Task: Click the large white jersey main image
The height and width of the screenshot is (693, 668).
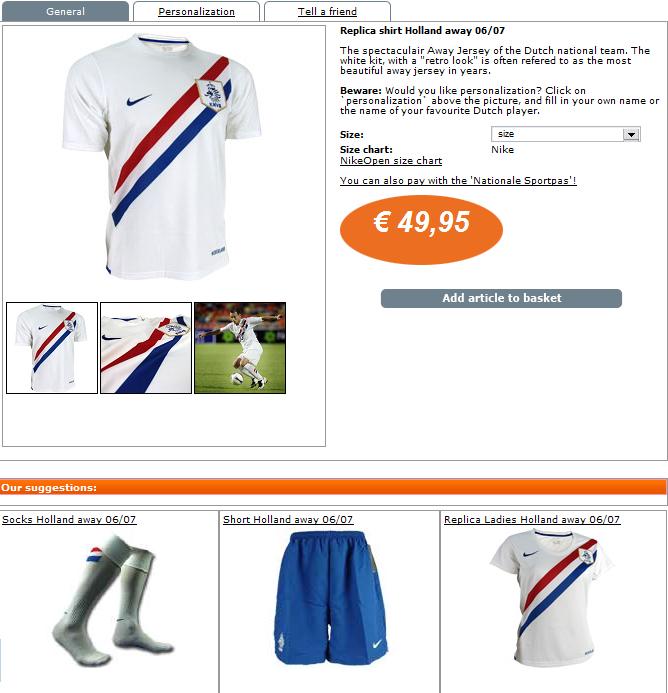Action: (162, 157)
